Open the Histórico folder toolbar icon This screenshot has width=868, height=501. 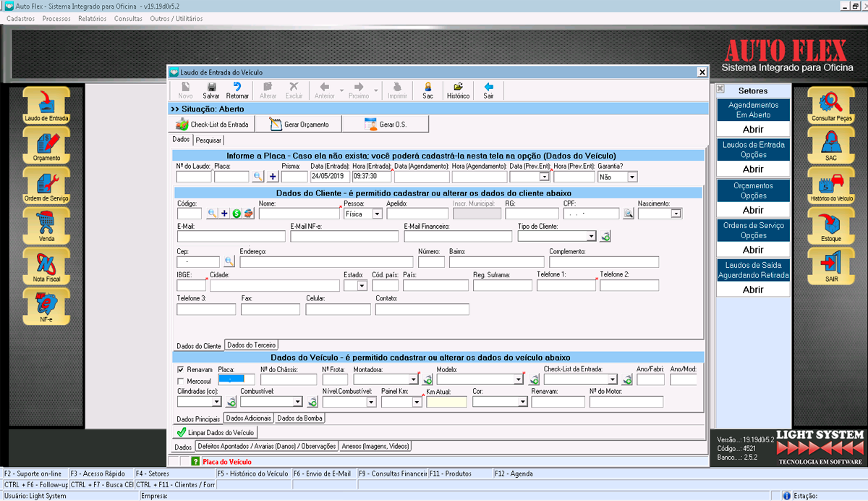click(x=458, y=90)
